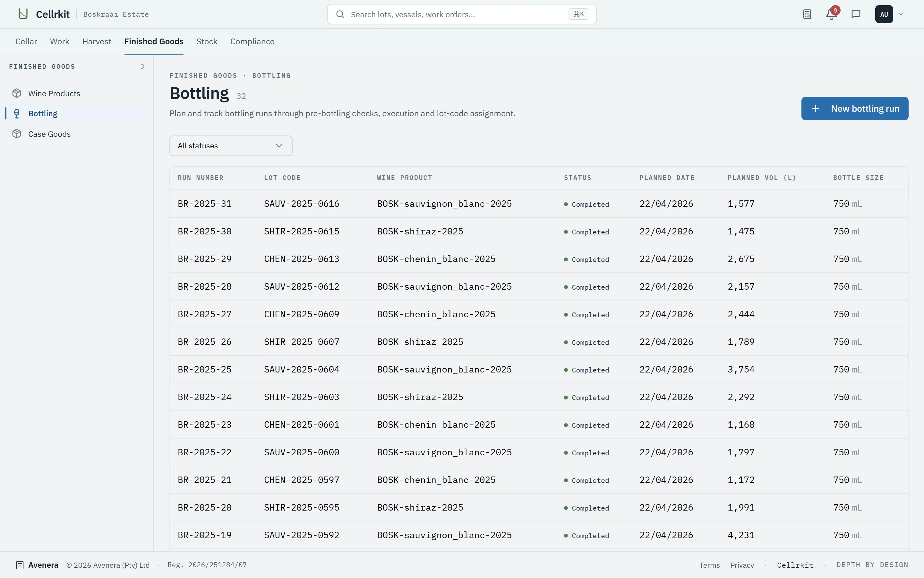Click BOSK-shiraz-2025 in row BR-2025-26
Viewport: 924px width, 578px height.
coord(420,342)
